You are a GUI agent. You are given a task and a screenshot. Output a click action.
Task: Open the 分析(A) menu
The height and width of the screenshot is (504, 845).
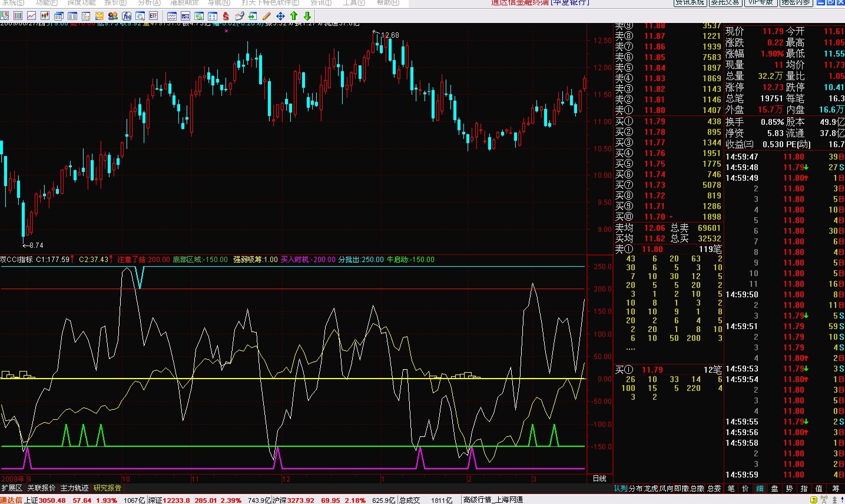[x=149, y=3]
